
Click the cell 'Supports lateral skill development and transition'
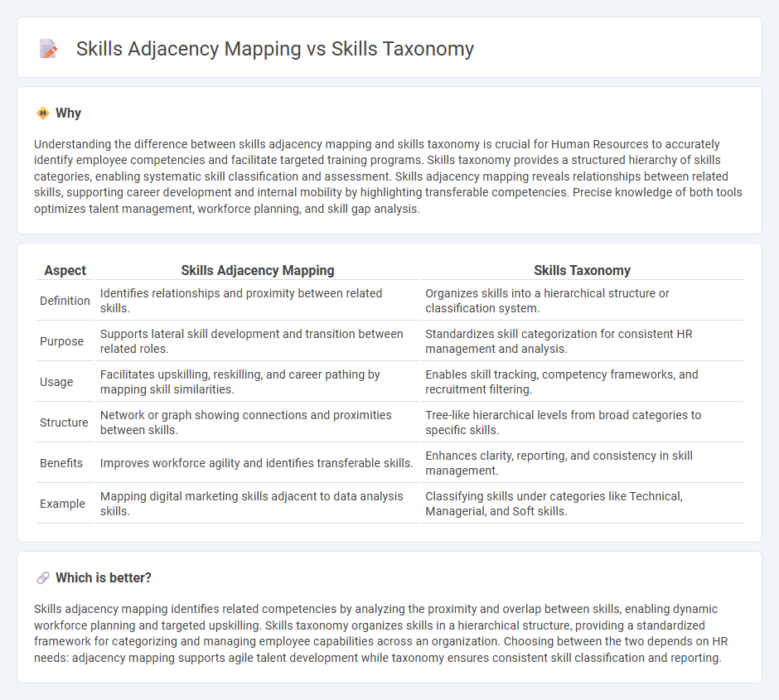(x=258, y=341)
